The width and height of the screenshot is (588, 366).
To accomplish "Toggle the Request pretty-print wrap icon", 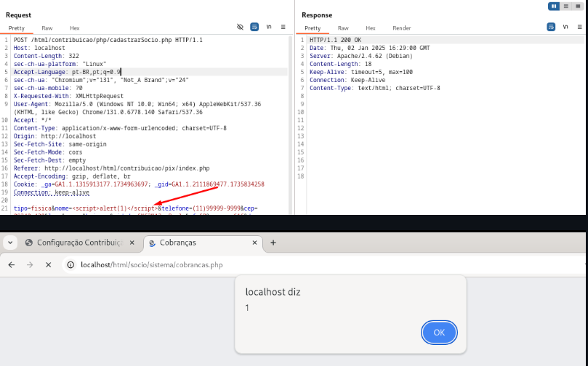I will (x=254, y=27).
